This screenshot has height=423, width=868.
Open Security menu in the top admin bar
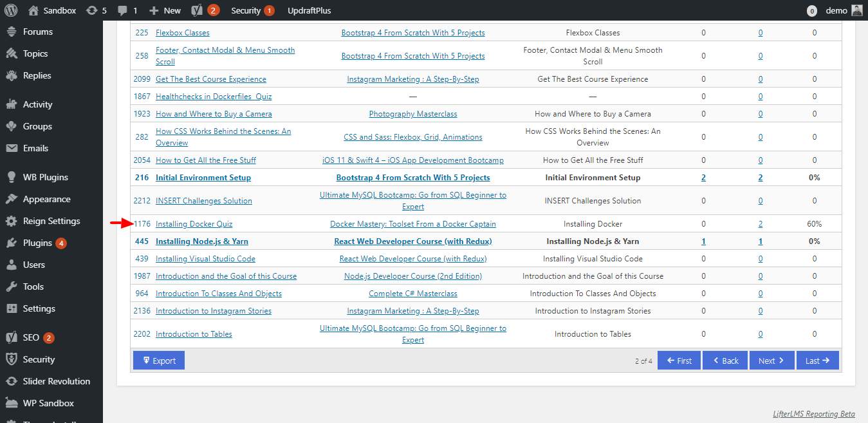(253, 10)
